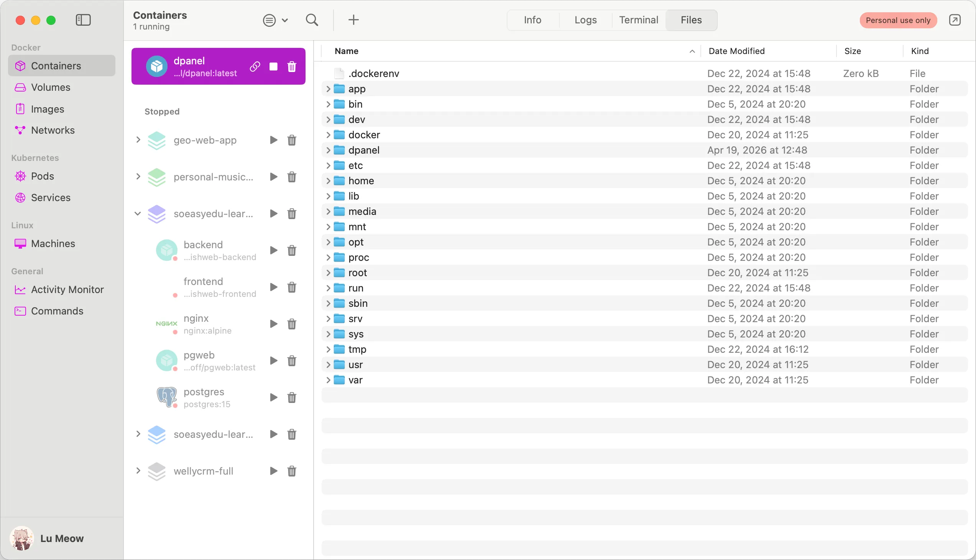Delete the geo-web-app group
976x560 pixels.
(292, 140)
